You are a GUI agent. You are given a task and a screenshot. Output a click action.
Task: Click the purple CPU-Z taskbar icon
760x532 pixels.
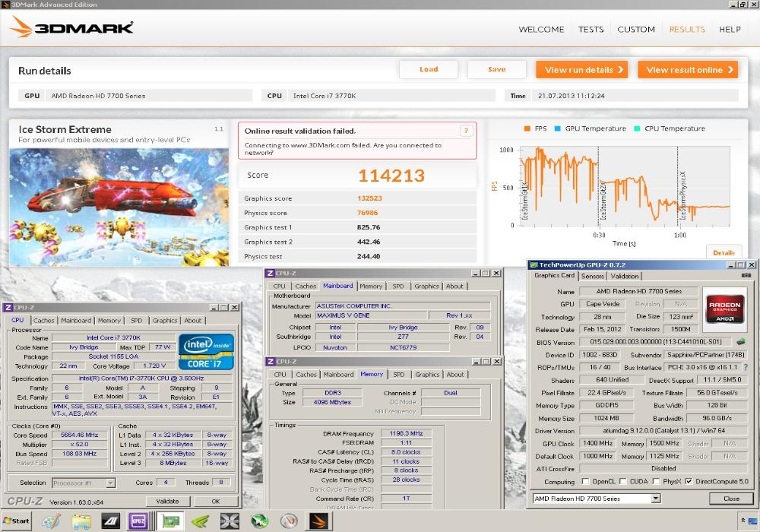(x=138, y=521)
